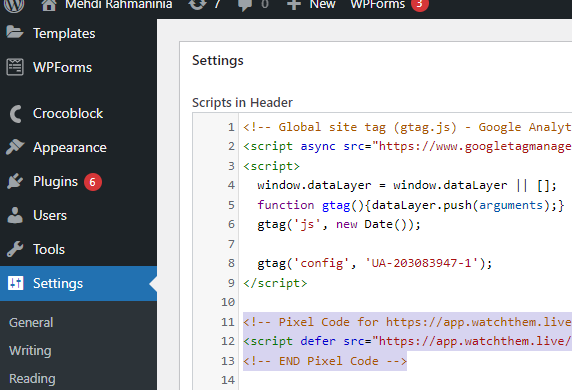Screen dimensions: 572x390
Task: Open the Crocoblock sidebar menu
Action: point(68,113)
